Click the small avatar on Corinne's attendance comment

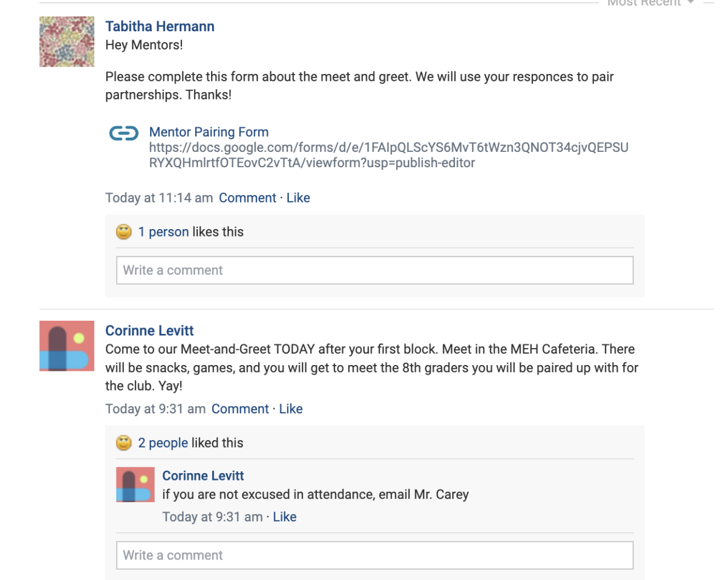click(x=135, y=484)
